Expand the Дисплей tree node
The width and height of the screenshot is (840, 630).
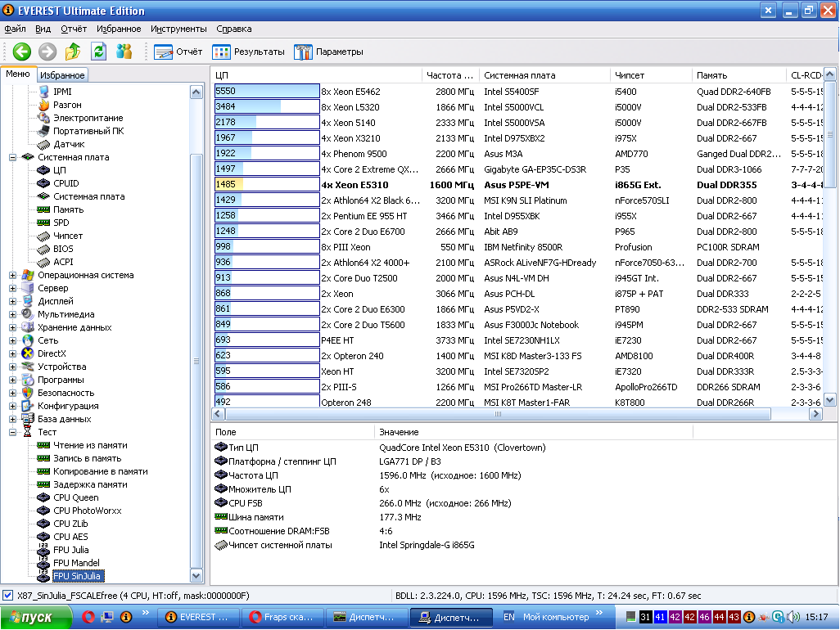[x=12, y=301]
